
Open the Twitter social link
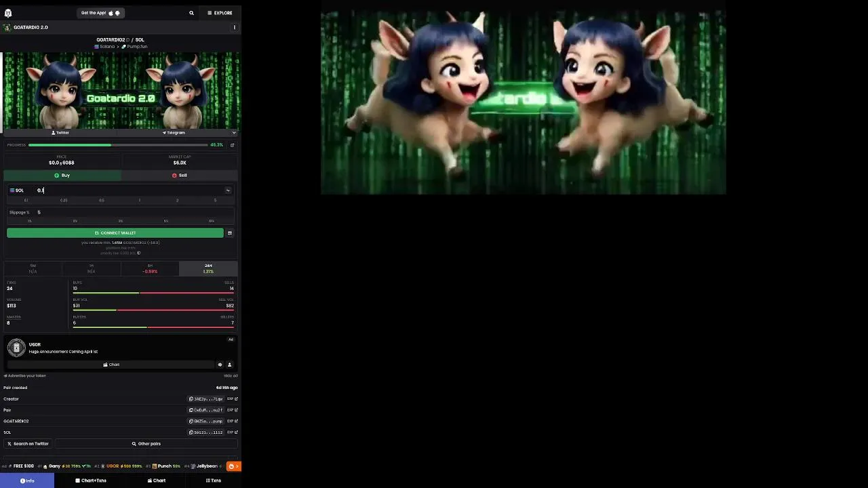coord(60,133)
